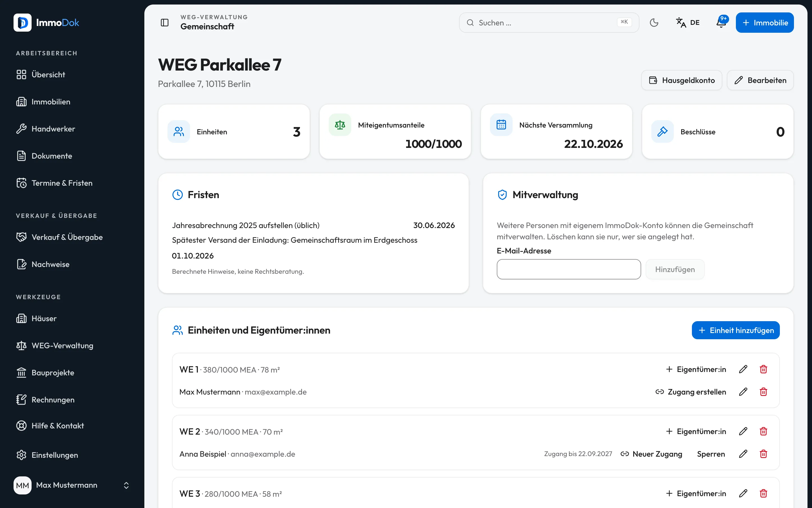Click the date 01.10.2026 in Fristen
Screen dimensions: 812x508
click(x=193, y=256)
